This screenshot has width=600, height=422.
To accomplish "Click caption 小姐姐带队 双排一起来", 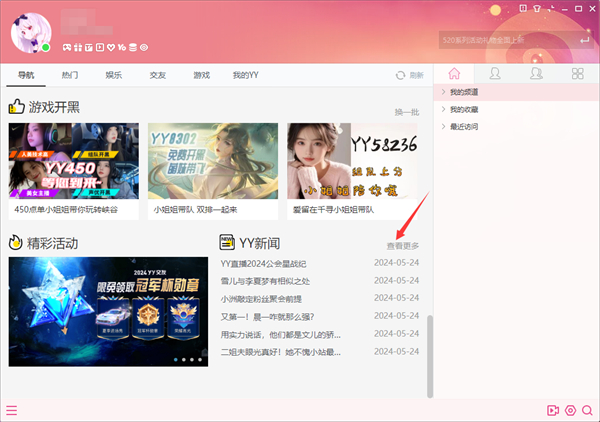I will [x=195, y=210].
